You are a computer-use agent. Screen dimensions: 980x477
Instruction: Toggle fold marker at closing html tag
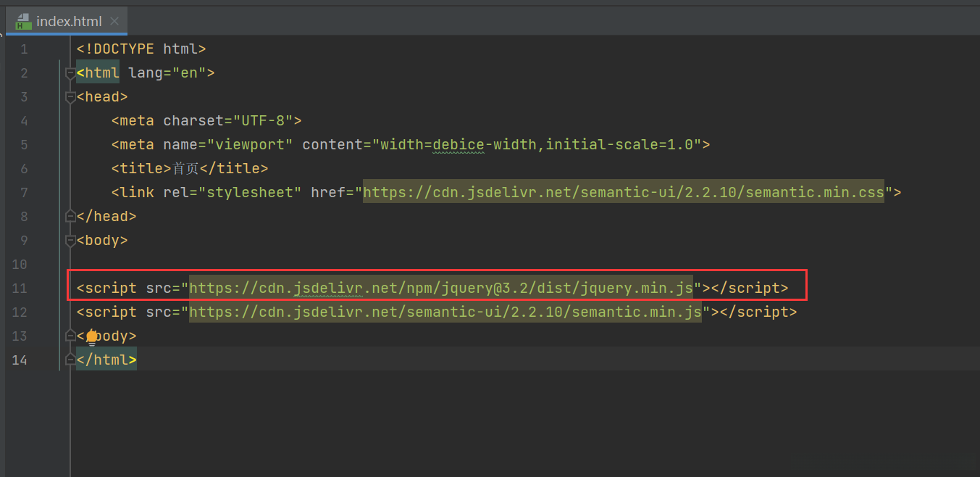coord(70,360)
